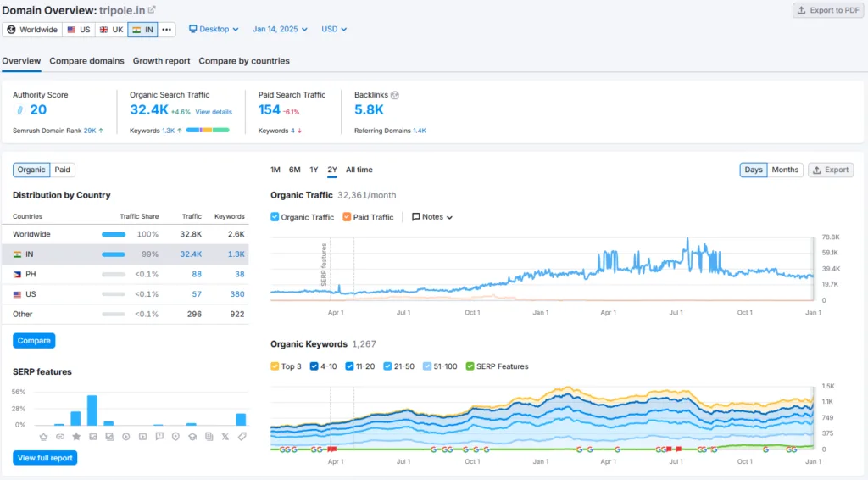Viewport: 868px width, 480px height.
Task: Select the 1M time range
Action: 275,170
